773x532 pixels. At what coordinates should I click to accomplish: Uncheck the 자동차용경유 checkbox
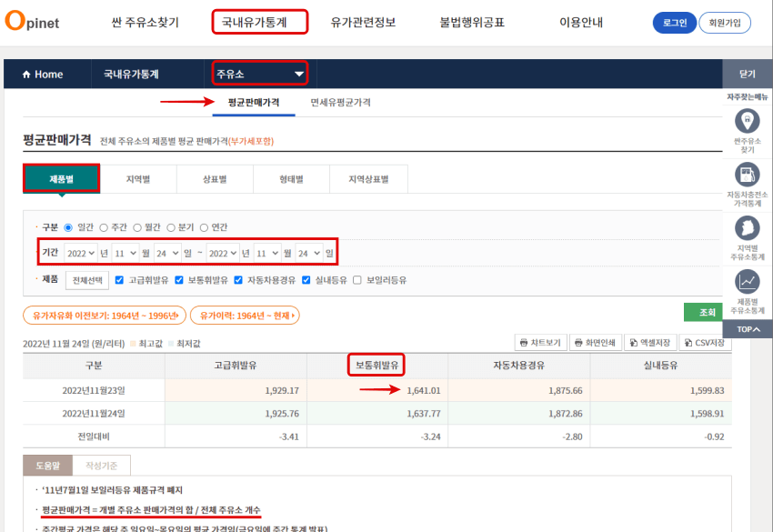point(238,280)
